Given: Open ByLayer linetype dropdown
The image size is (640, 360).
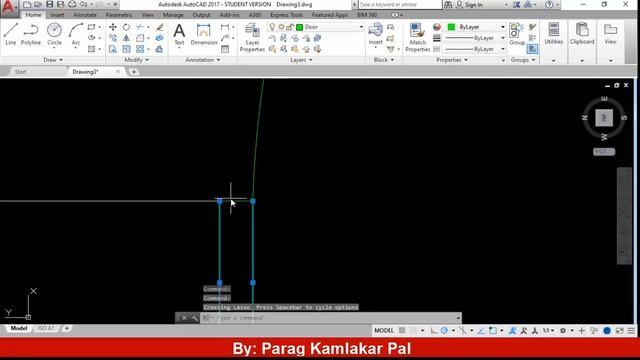Looking at the screenshot, I should click(x=503, y=49).
